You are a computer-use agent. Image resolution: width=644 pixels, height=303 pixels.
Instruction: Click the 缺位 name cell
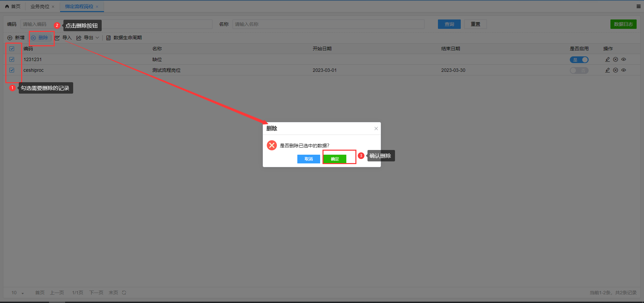pyautogui.click(x=157, y=59)
